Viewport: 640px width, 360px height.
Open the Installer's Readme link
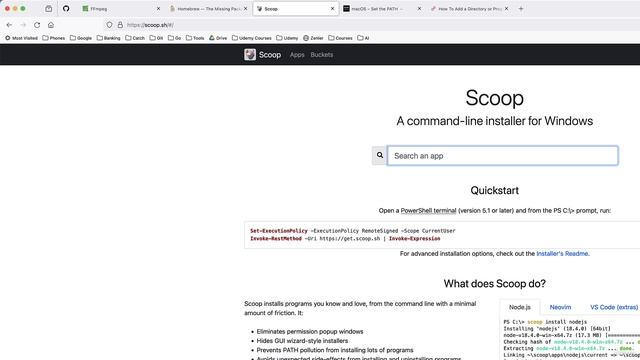click(562, 253)
